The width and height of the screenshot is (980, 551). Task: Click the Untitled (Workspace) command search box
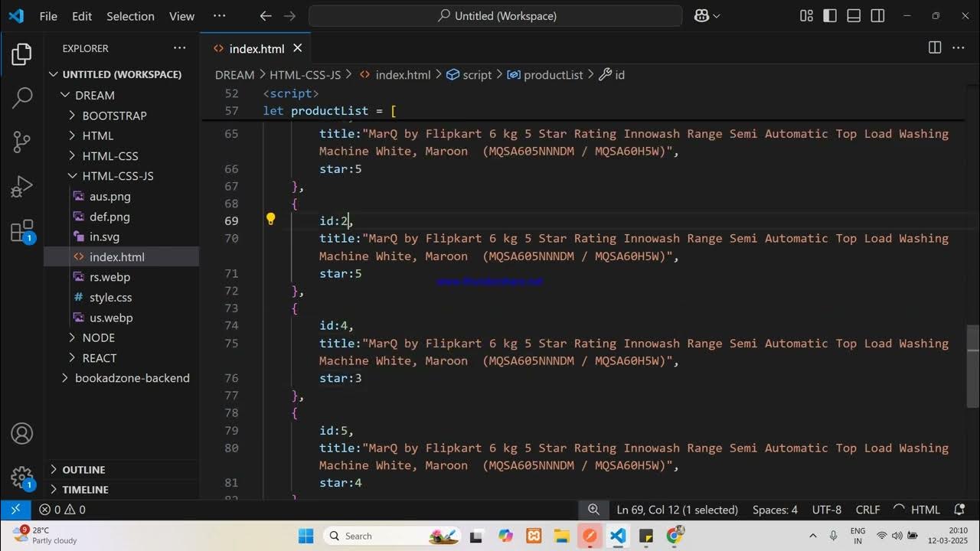click(495, 15)
